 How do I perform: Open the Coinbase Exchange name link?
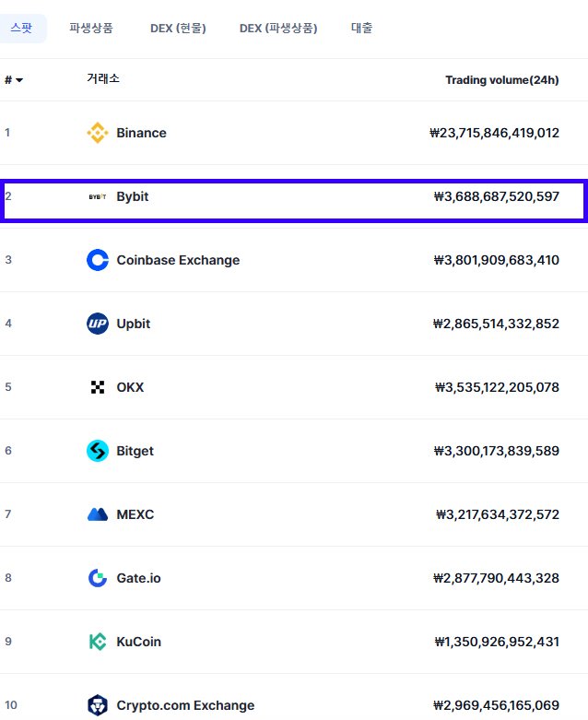(x=178, y=260)
